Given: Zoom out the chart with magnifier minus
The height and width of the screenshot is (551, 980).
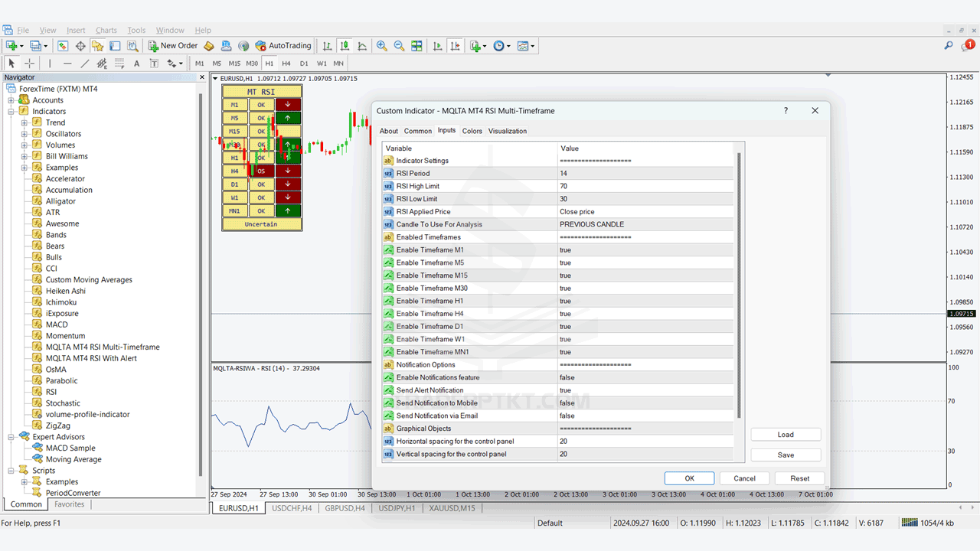Looking at the screenshot, I should click(399, 46).
